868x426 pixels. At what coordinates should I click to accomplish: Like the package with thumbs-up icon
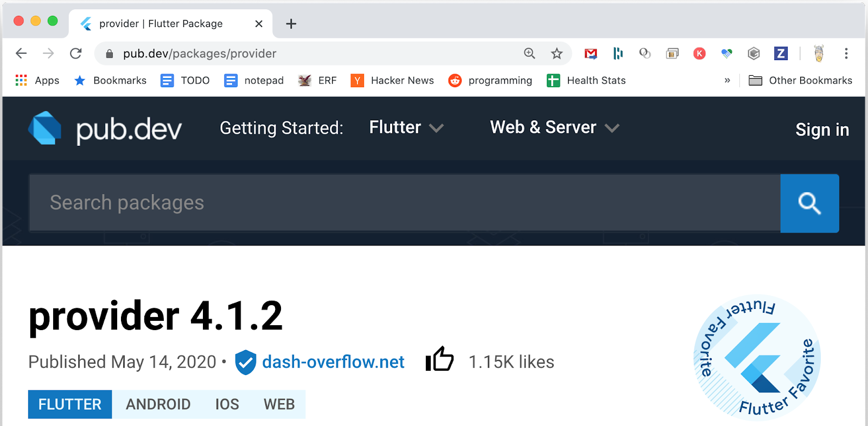coord(439,359)
